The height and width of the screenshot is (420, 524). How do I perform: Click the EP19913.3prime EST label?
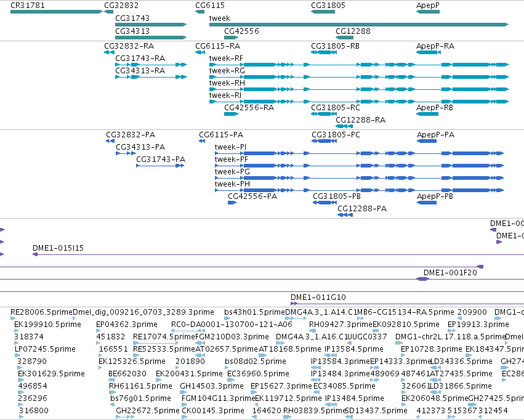[478, 325]
